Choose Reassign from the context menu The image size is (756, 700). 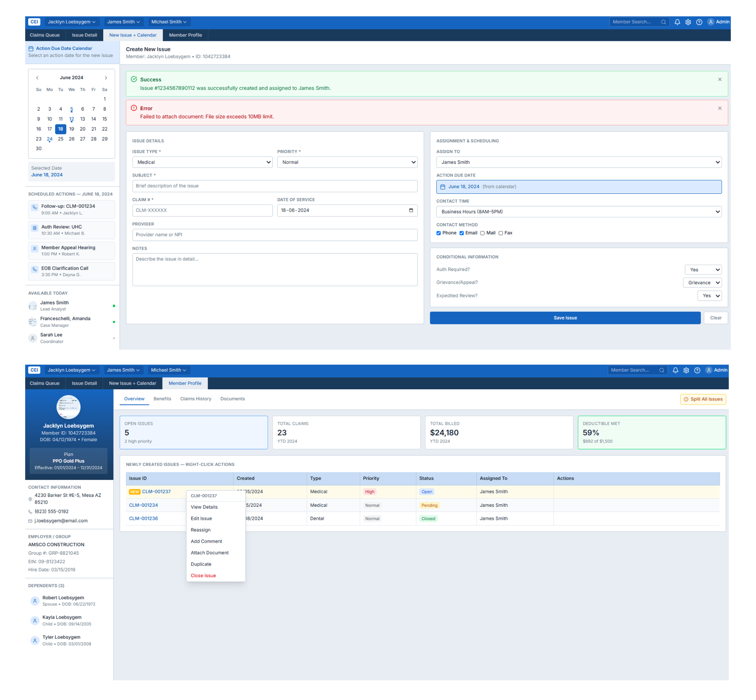pyautogui.click(x=200, y=530)
